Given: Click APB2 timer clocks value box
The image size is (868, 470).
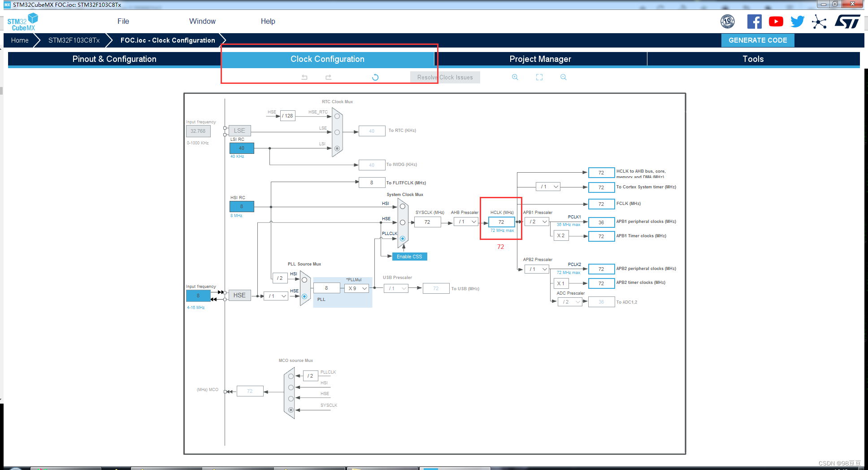Looking at the screenshot, I should click(x=601, y=283).
